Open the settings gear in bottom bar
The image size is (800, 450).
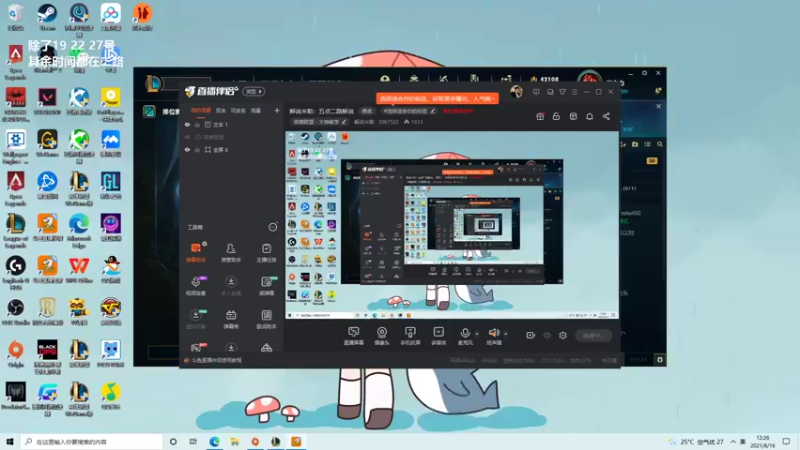563,335
